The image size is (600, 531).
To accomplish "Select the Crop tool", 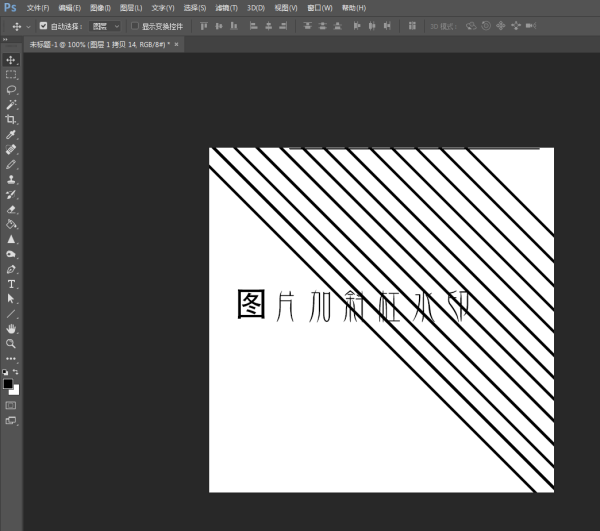I will point(11,119).
